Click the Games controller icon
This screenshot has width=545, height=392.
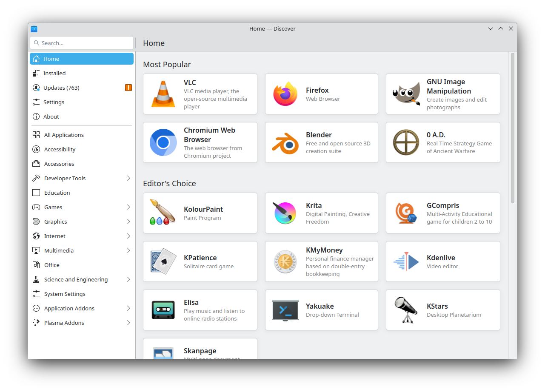tap(36, 207)
